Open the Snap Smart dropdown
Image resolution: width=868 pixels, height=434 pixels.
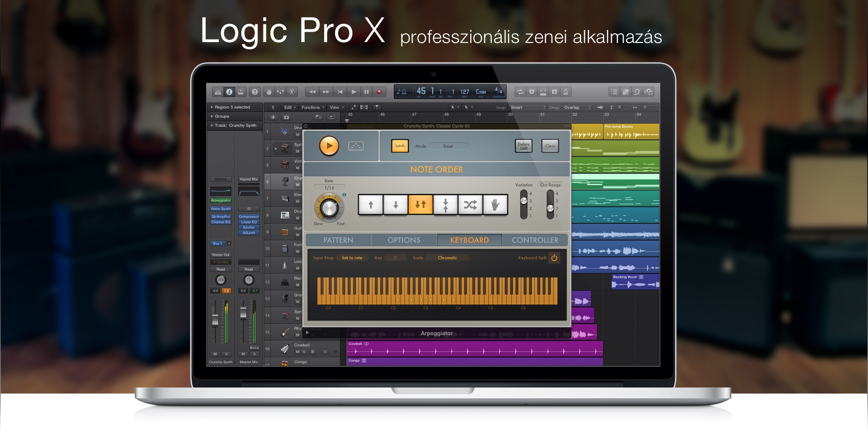tap(527, 107)
